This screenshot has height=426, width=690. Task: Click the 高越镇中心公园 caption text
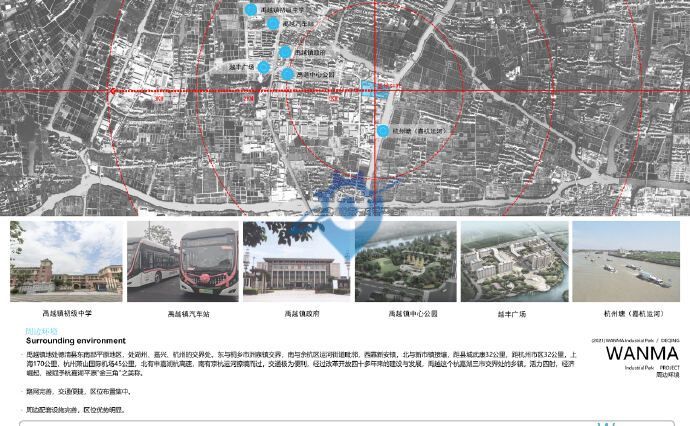[x=413, y=314]
